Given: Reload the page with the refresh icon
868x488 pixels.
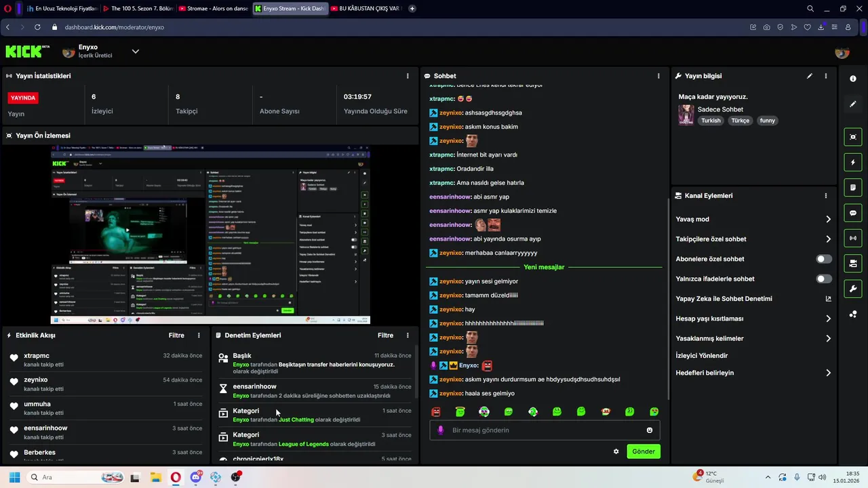Looking at the screenshot, I should (37, 27).
